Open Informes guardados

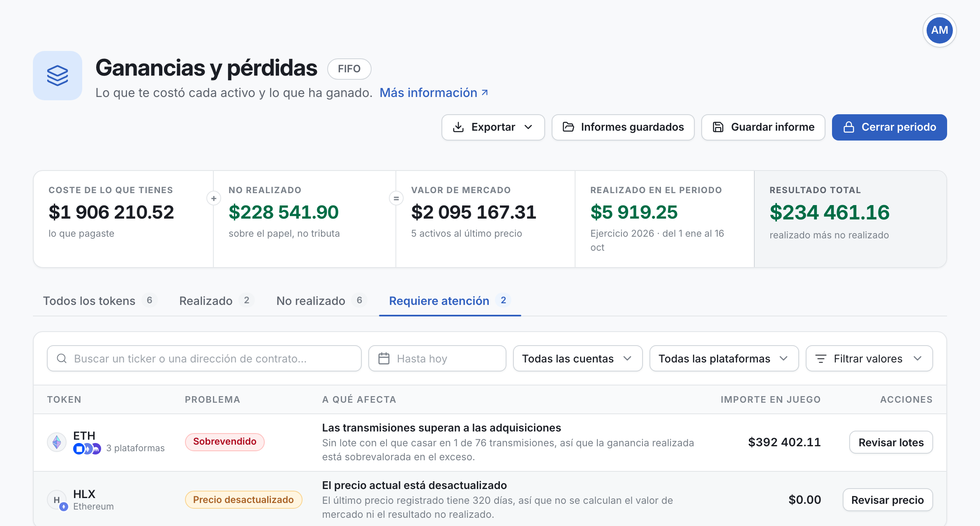point(623,127)
